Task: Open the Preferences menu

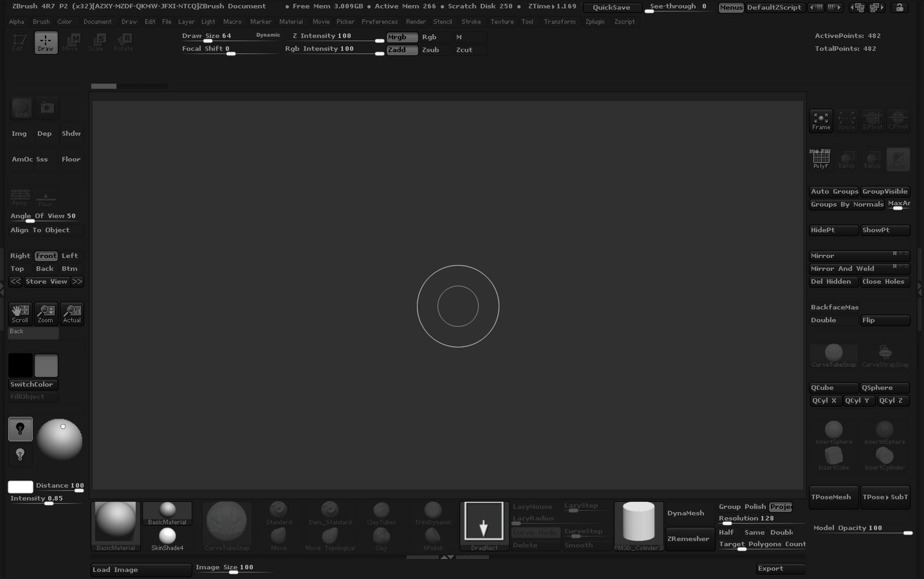Action: tap(379, 22)
